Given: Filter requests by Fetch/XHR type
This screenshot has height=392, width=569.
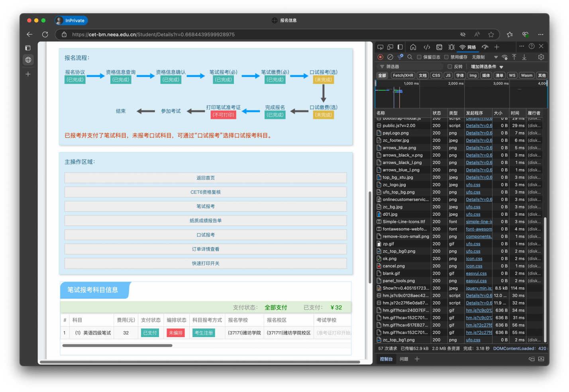Looking at the screenshot, I should coord(403,75).
